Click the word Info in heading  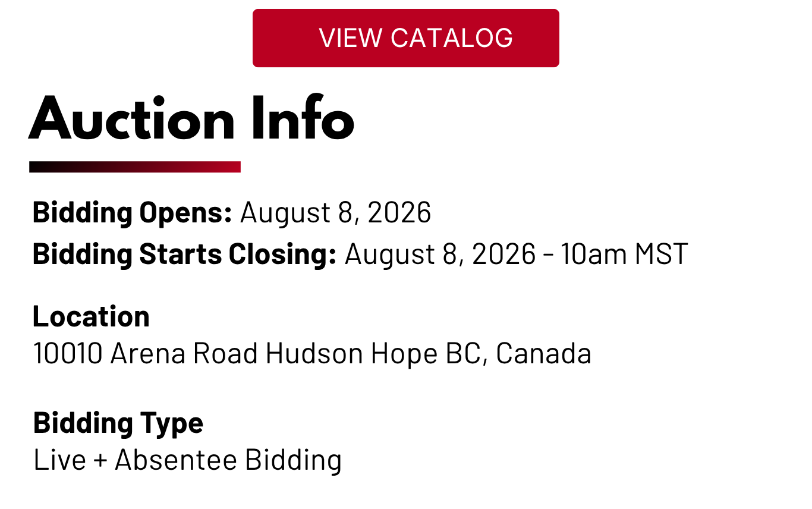click(303, 118)
